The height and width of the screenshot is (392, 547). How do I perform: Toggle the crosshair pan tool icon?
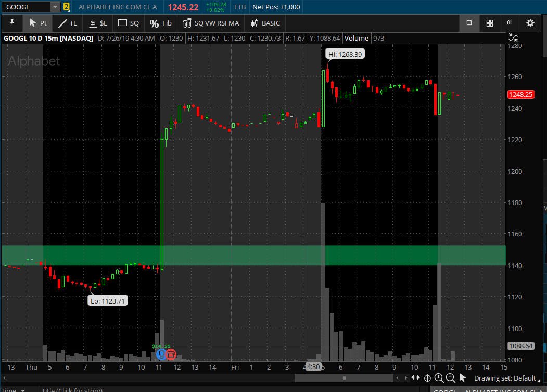(x=427, y=378)
